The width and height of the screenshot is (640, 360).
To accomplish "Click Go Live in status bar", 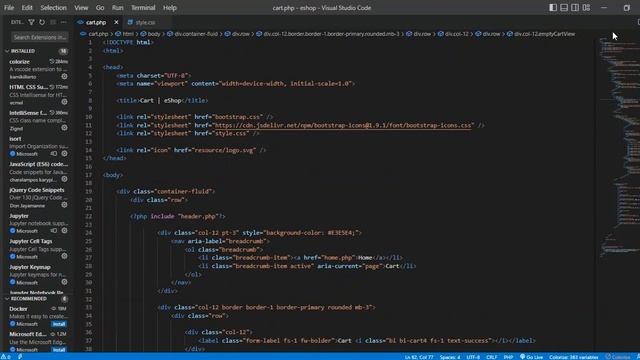I will pyautogui.click(x=531, y=357).
